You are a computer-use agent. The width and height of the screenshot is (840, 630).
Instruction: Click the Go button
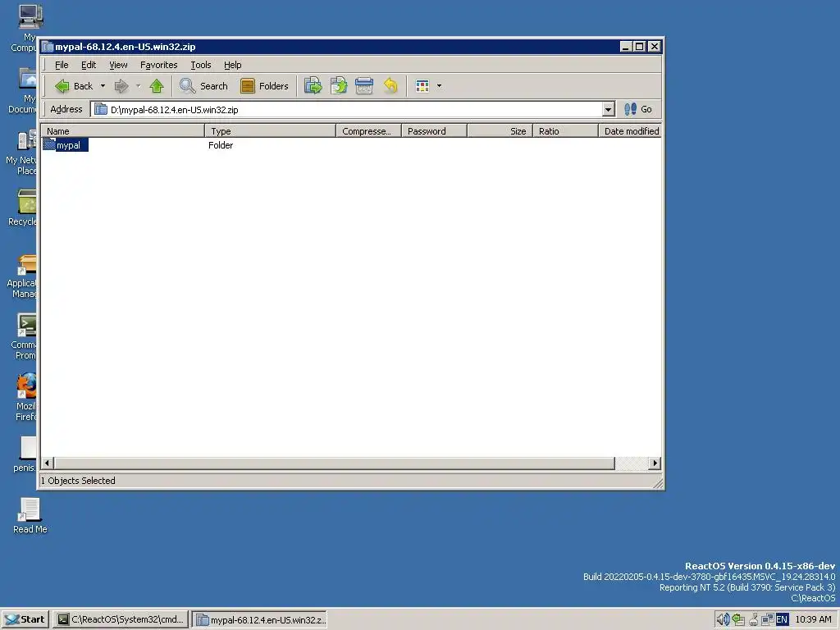[638, 109]
